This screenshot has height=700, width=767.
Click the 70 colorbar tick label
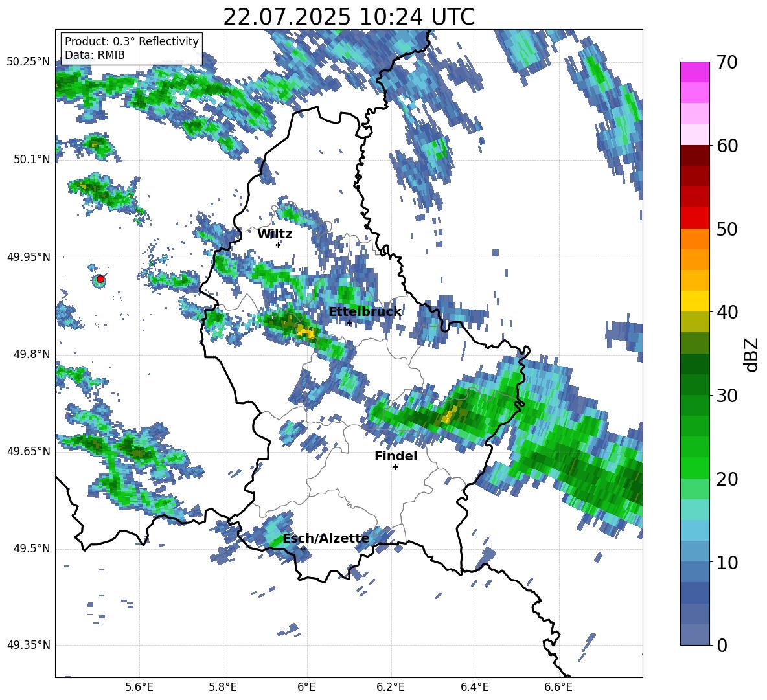click(x=727, y=63)
